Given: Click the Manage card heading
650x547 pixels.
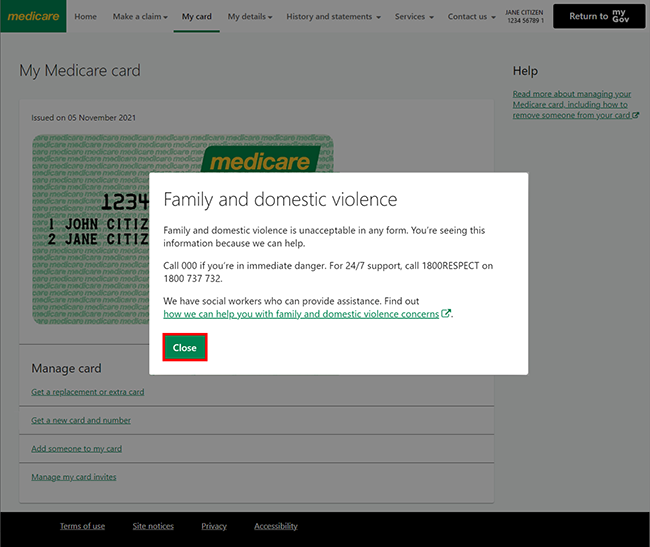Looking at the screenshot, I should pos(66,368).
